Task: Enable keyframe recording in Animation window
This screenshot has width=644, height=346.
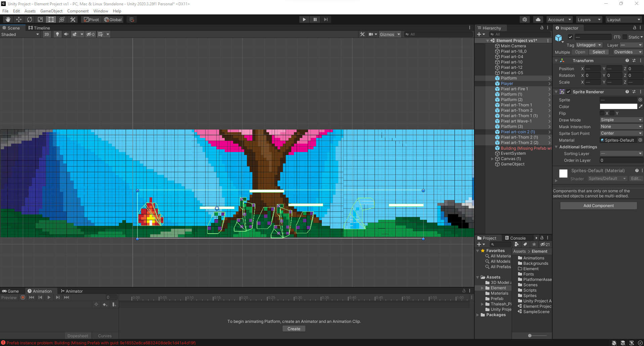Action: click(x=23, y=297)
